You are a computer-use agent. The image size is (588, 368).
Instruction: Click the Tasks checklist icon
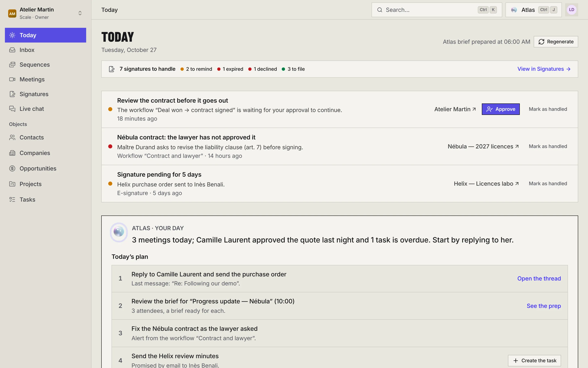[12, 200]
